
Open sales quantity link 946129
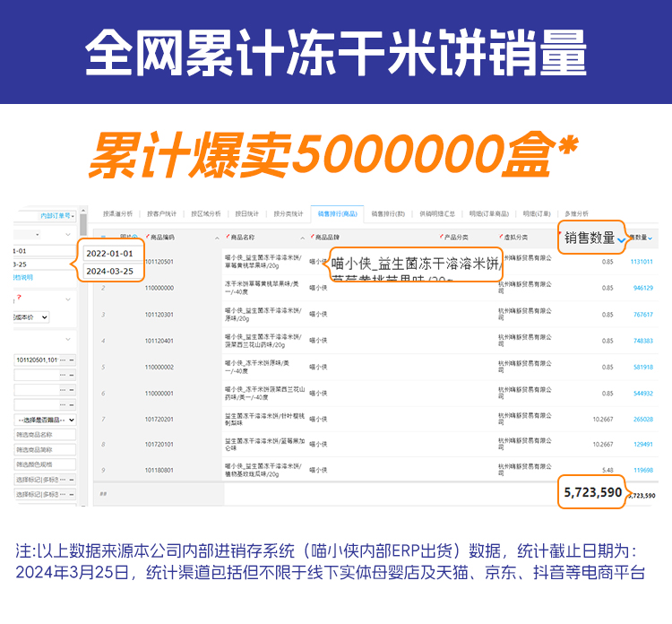tap(642, 288)
